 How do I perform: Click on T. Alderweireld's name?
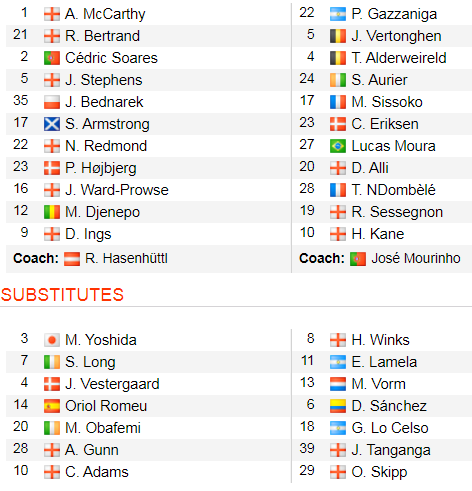click(399, 58)
